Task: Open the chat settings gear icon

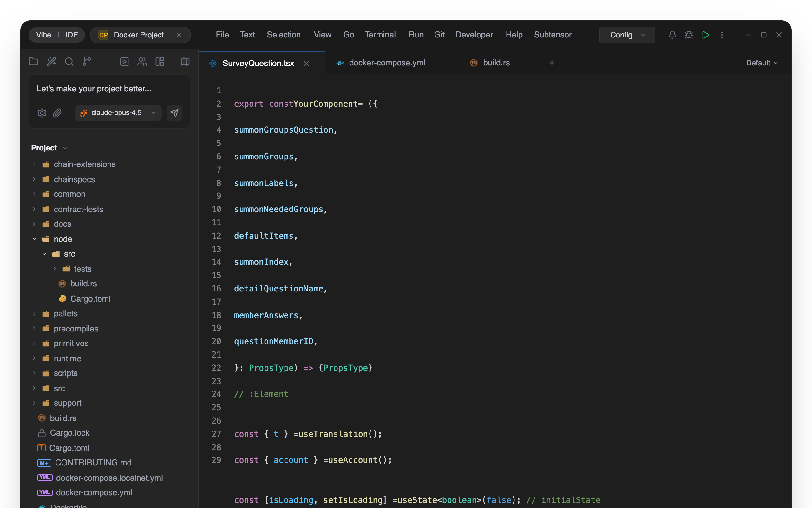Action: point(42,113)
